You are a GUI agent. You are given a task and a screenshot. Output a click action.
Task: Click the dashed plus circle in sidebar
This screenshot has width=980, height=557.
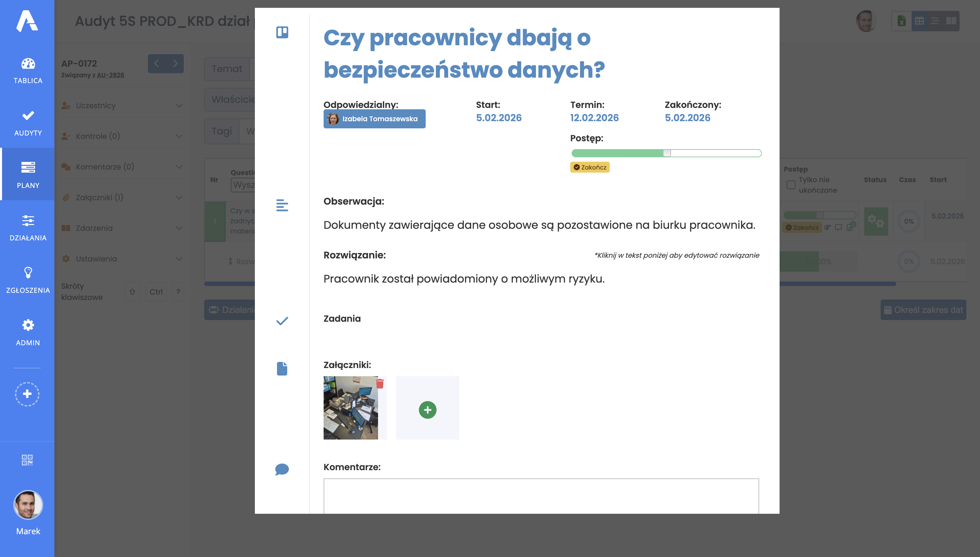pyautogui.click(x=27, y=394)
